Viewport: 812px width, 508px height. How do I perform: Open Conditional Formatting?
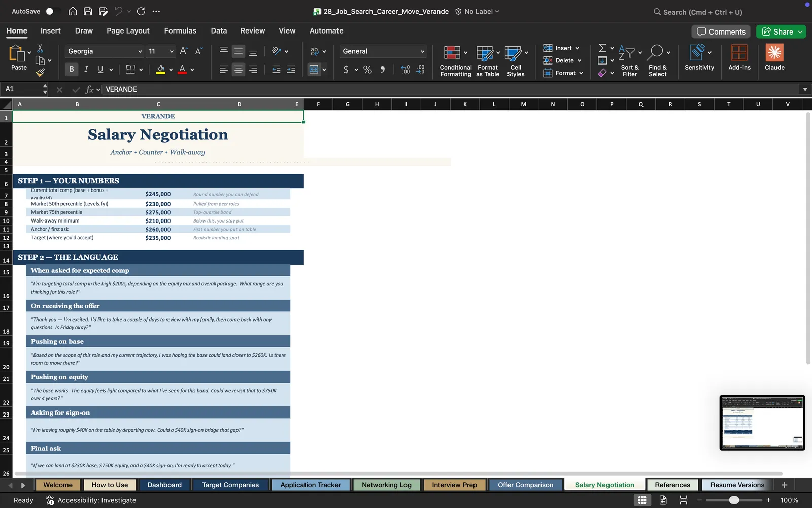tap(455, 61)
